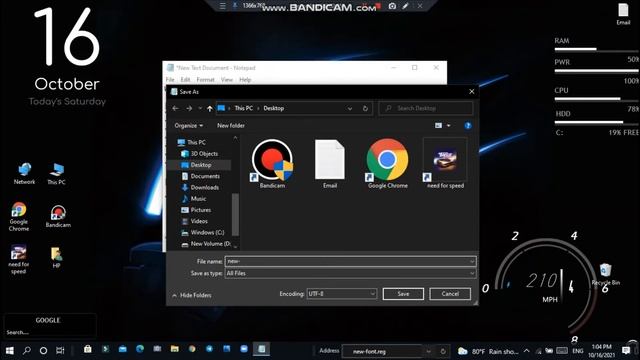640x360 pixels.
Task: Collapse folders with Hide Folders
Action: [192, 295]
